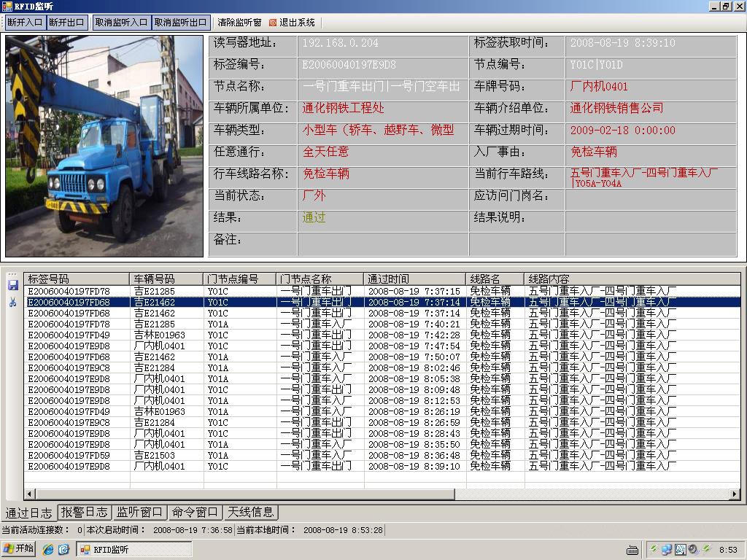
Task: Click the crane truck vehicle photo
Action: coord(104,146)
